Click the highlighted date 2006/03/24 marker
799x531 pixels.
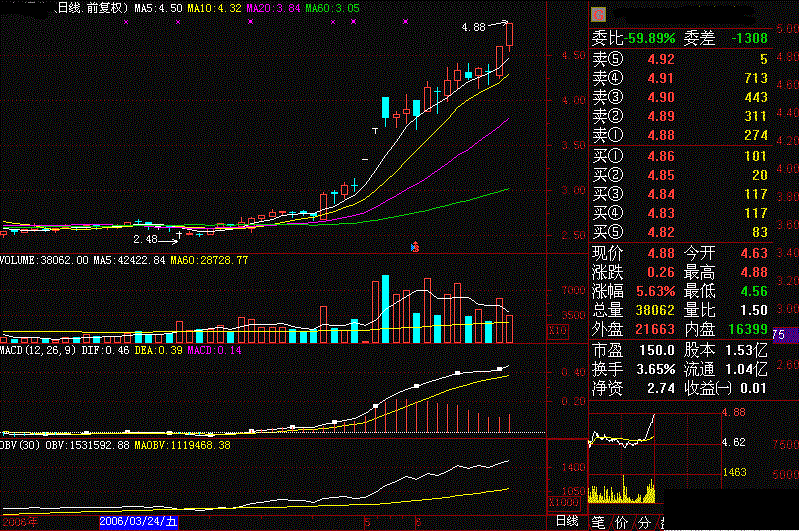tap(138, 522)
